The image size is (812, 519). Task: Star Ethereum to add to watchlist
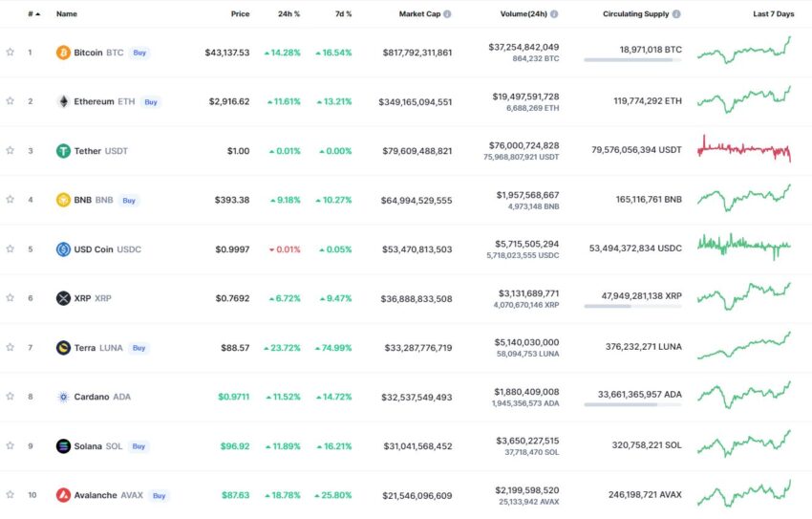[10, 101]
